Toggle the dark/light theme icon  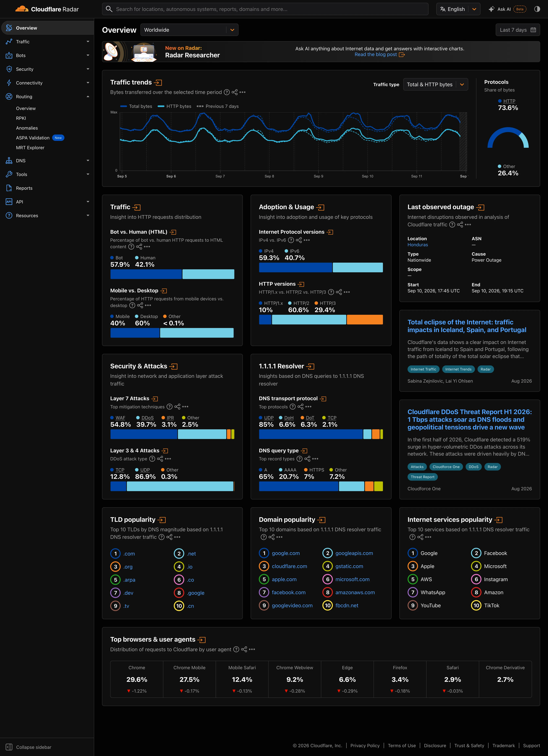point(537,9)
